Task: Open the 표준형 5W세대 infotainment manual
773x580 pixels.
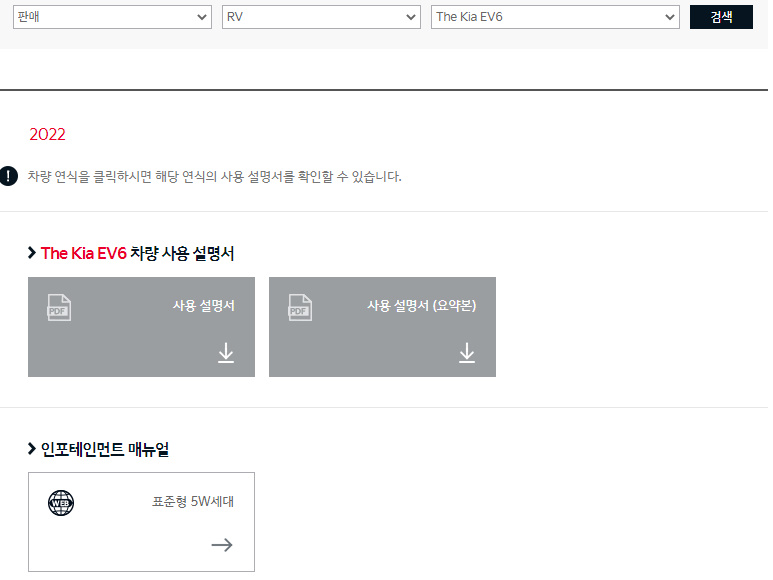Action: [x=141, y=522]
